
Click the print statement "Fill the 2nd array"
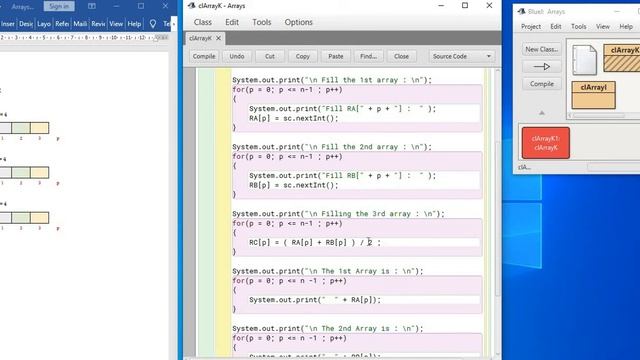pos(332,147)
